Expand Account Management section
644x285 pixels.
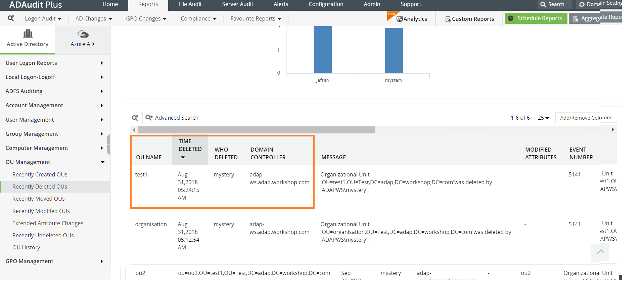(x=55, y=105)
